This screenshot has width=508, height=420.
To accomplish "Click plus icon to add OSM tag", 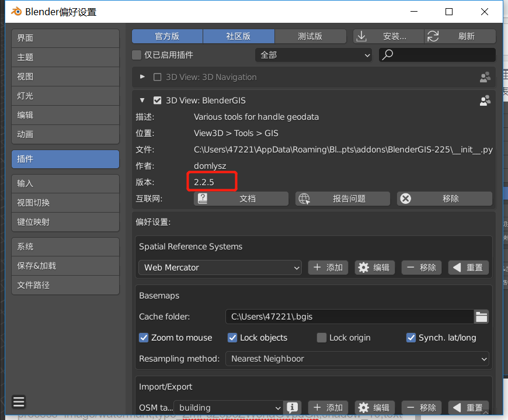I will click(317, 407).
